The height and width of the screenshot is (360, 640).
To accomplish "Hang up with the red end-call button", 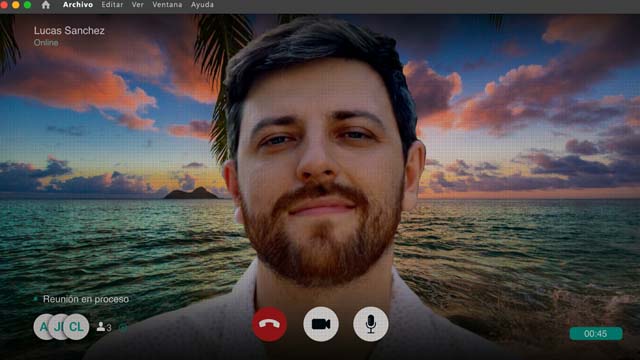I will [x=269, y=324].
